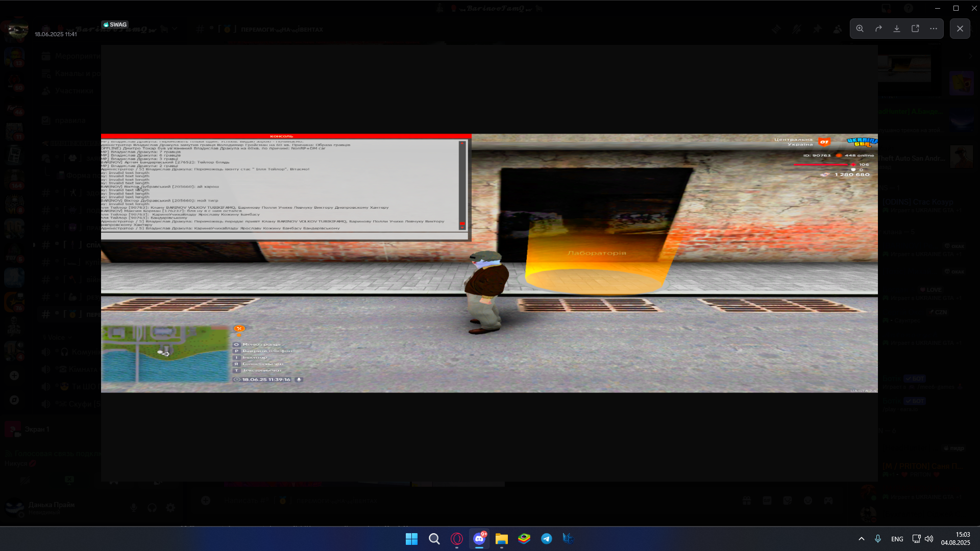Click the dimmed Discord help question mark icon
Viewport: 980px width, 551px height.
[909, 8]
